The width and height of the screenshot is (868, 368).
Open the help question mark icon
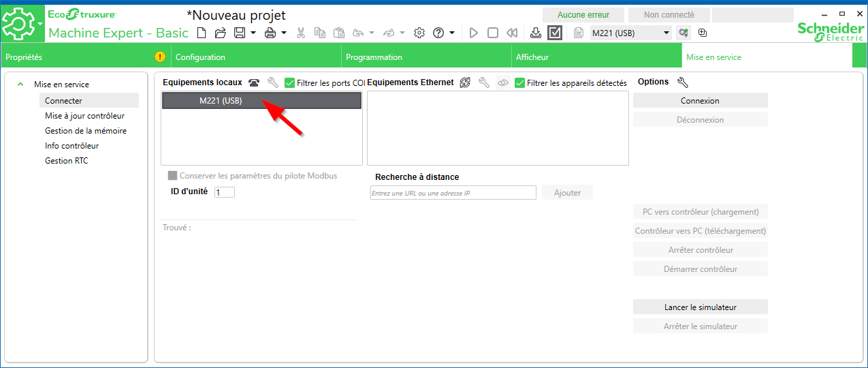tap(438, 33)
